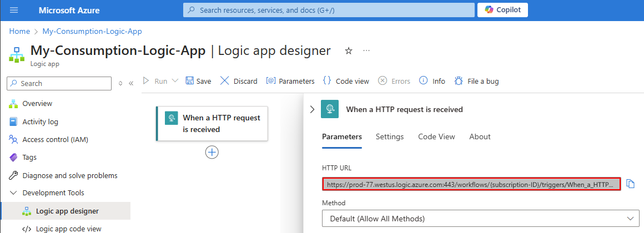
Task: Open workflow Parameters from the toolbar
Action: [290, 81]
